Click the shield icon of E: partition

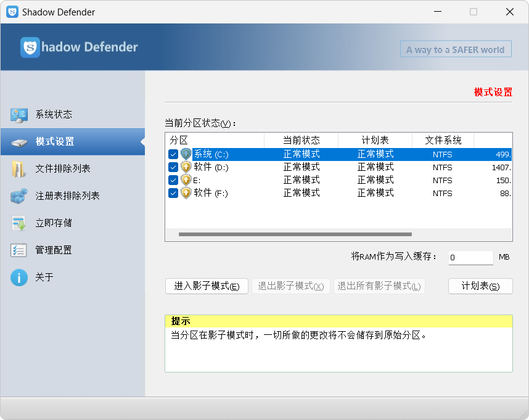(186, 180)
